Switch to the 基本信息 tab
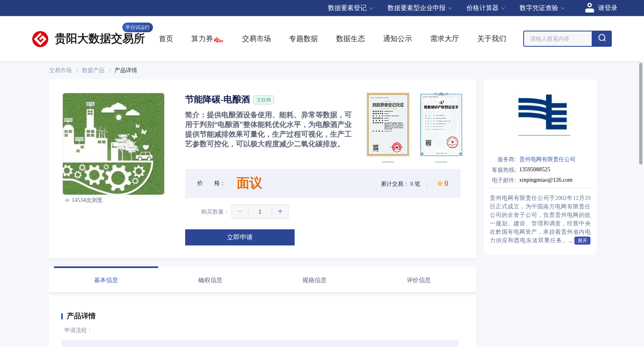This screenshot has height=347, width=644. [x=106, y=280]
